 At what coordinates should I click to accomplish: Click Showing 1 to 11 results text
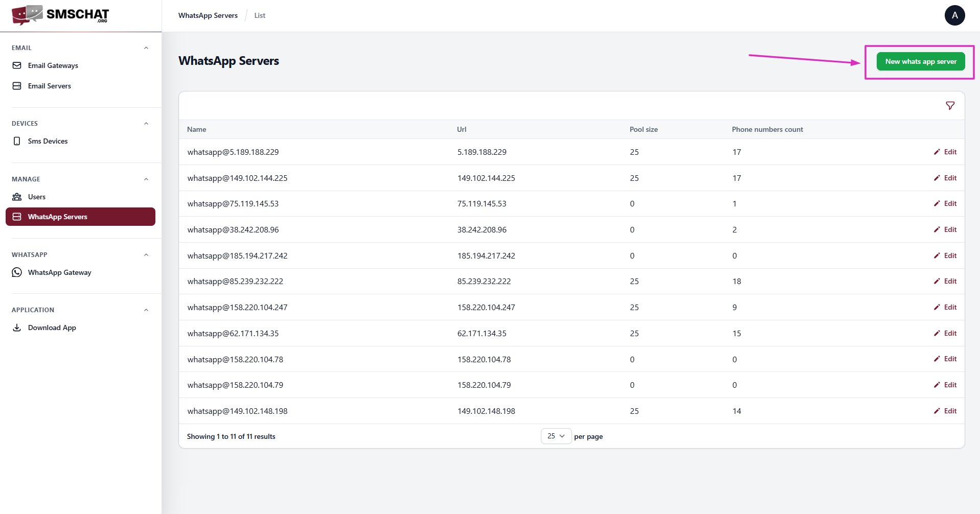pos(231,436)
